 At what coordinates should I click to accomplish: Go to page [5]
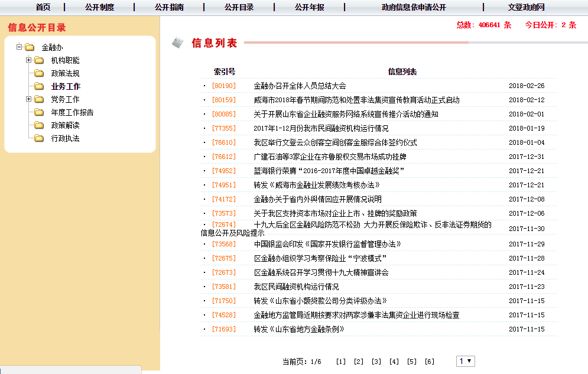412,362
